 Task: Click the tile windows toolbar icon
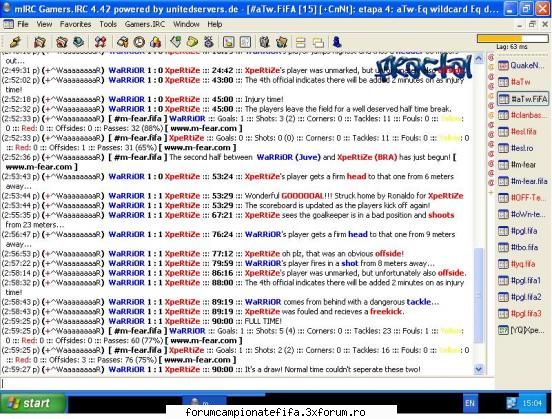coord(300,42)
